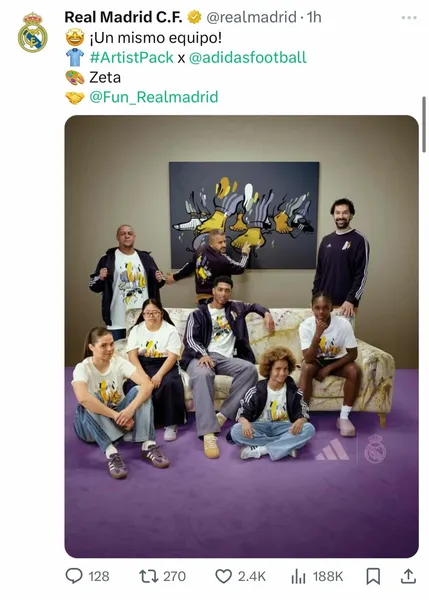The width and height of the screenshot is (429, 600).
Task: Click the Real Madrid C.F. display name
Action: click(x=123, y=17)
